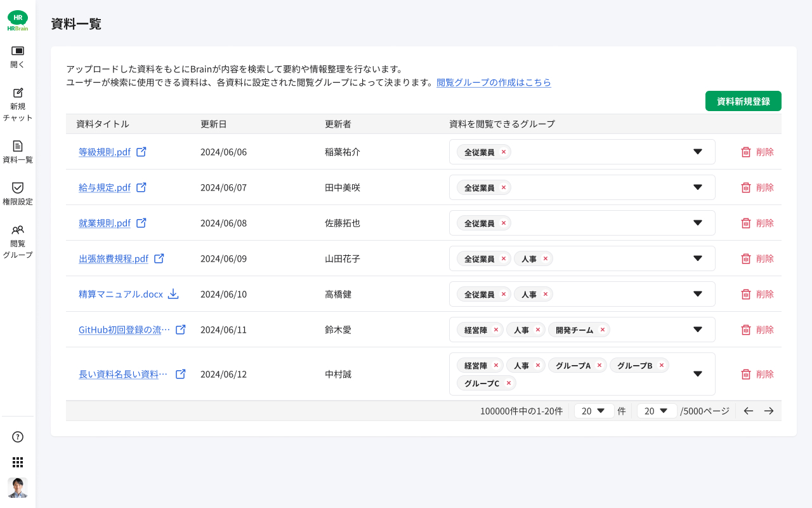Open items-per-page dropdown in footer
This screenshot has height=508, width=812.
tap(594, 411)
